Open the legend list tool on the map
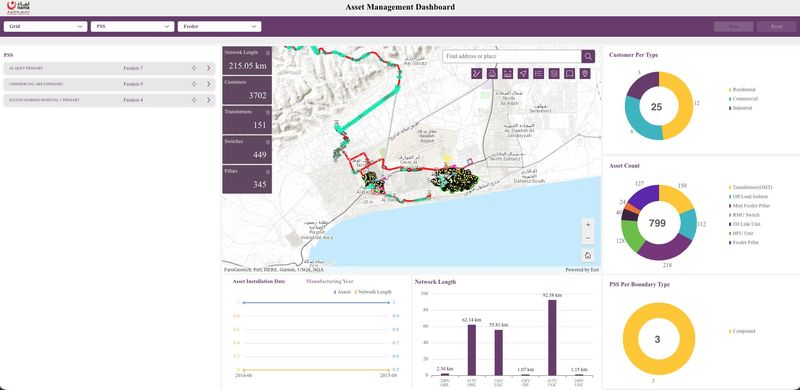This screenshot has height=390, width=800. point(538,74)
